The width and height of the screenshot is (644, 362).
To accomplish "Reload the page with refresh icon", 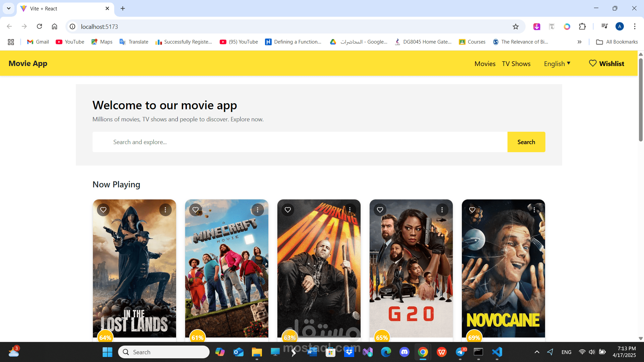I will (x=39, y=26).
